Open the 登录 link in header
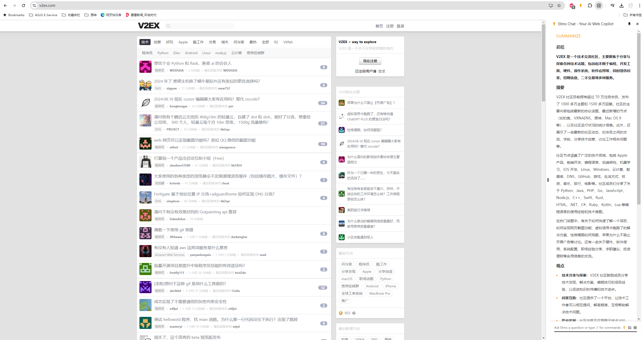 [400, 26]
